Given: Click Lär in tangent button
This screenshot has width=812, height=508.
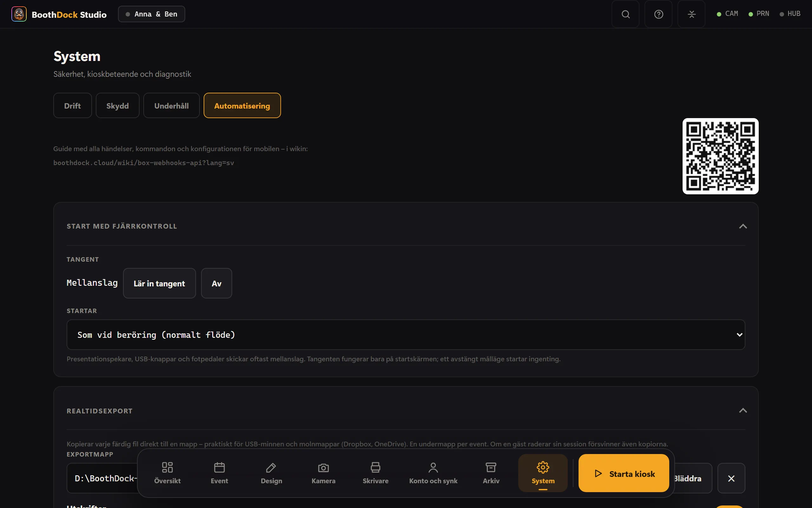Looking at the screenshot, I should [159, 283].
